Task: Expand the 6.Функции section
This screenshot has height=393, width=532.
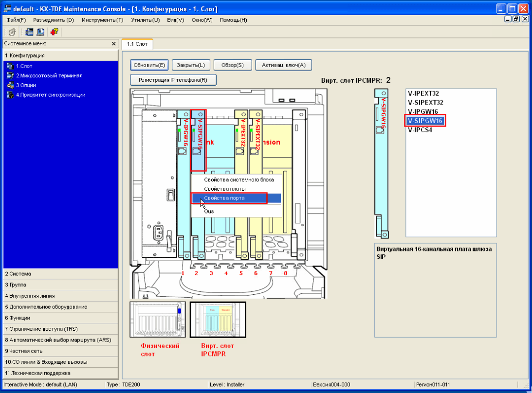Action: point(61,318)
